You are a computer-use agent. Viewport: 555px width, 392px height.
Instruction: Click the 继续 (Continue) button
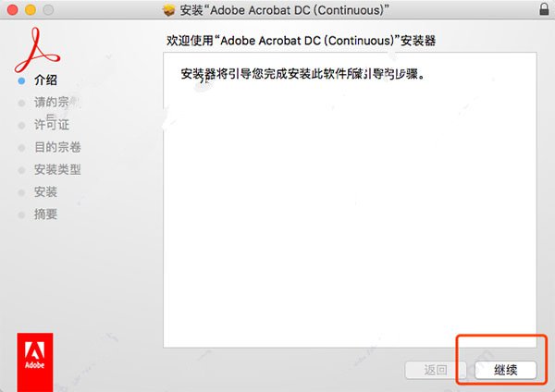click(505, 370)
